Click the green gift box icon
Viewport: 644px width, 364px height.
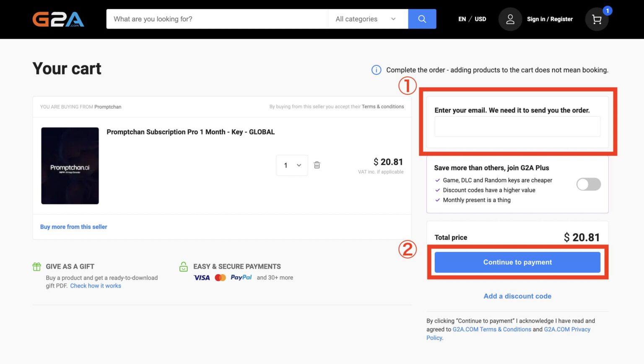tap(37, 267)
